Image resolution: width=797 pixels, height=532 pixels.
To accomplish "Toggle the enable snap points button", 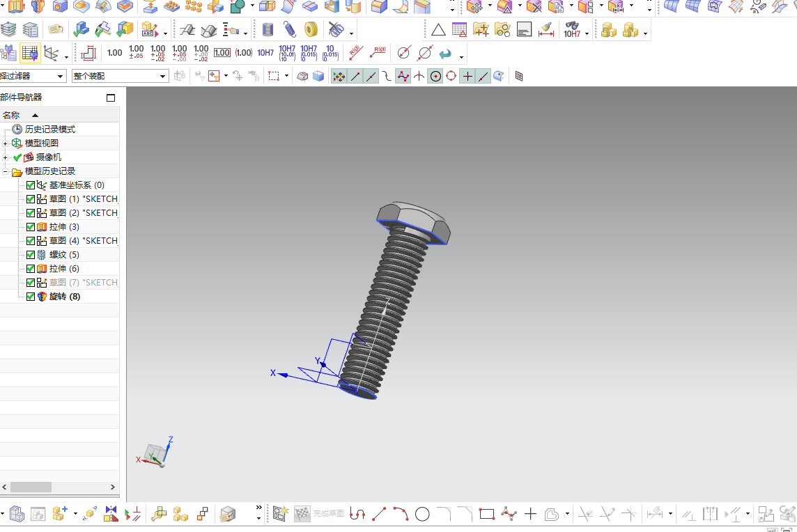I will [x=339, y=76].
